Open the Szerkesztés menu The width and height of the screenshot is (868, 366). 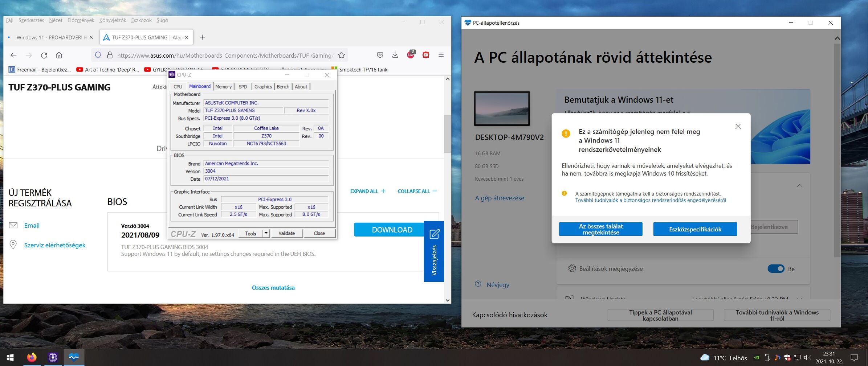(x=31, y=20)
